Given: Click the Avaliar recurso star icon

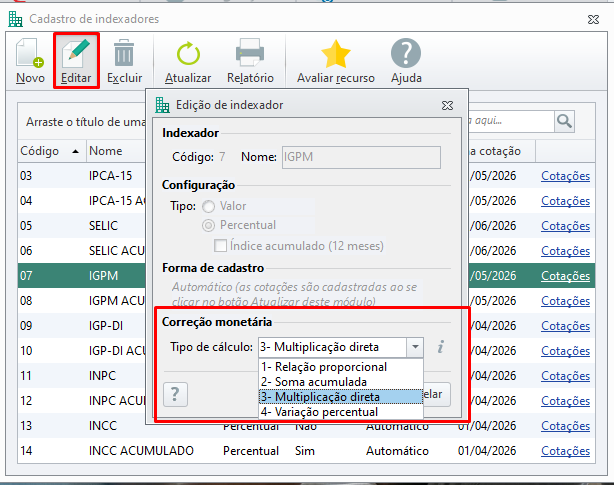Looking at the screenshot, I should [x=336, y=54].
